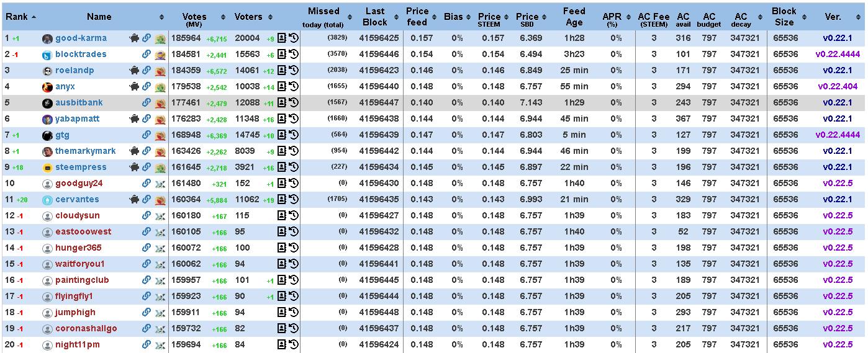The image size is (868, 353).
Task: Open the coronashallgo witness link
Action: click(86, 328)
